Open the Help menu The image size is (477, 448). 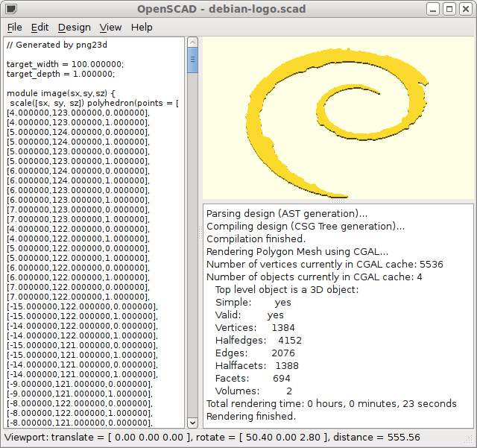(142, 28)
